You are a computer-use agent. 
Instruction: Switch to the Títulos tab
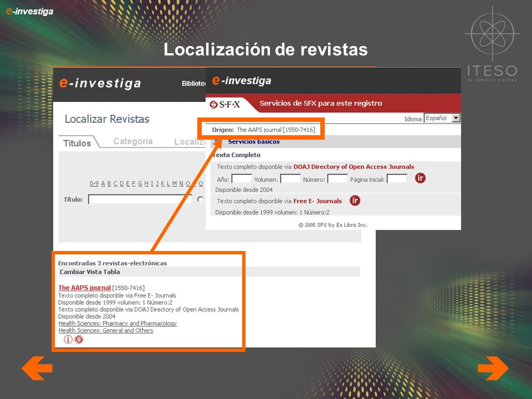click(77, 143)
